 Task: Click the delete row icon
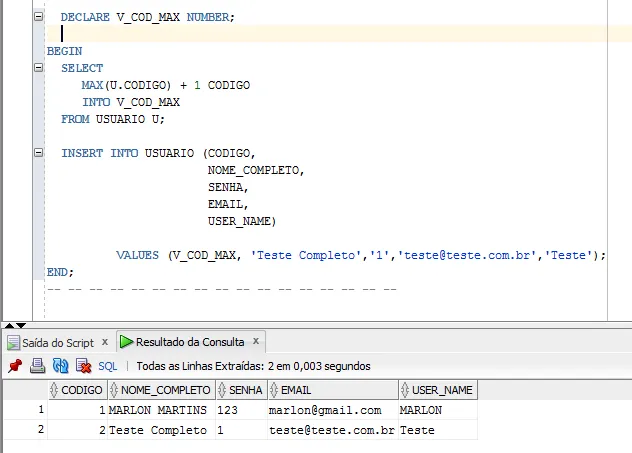pos(83,366)
